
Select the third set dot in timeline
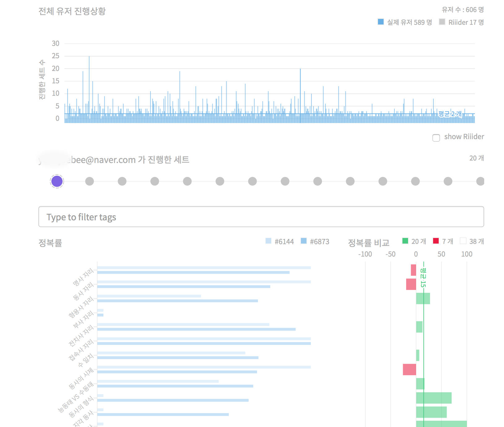122,181
